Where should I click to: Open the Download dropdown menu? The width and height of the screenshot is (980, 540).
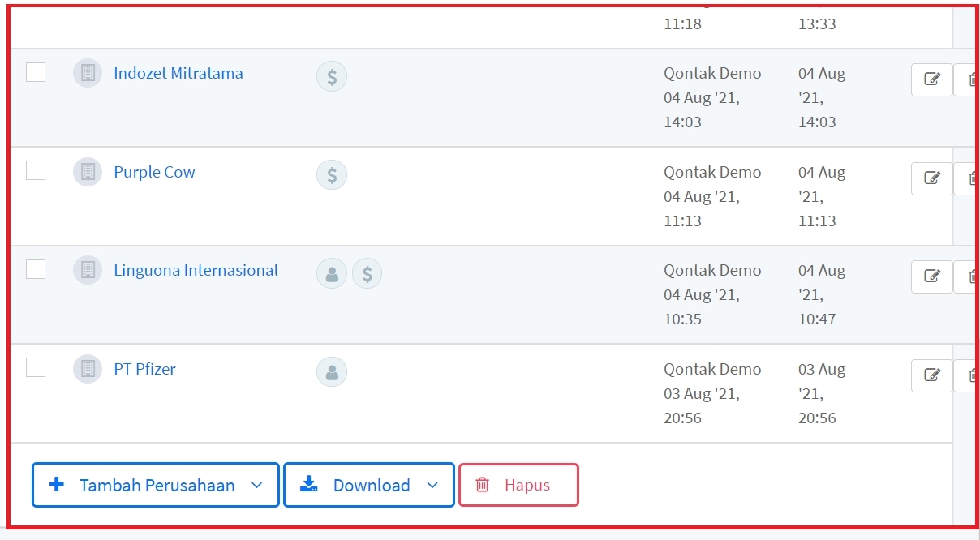pos(432,485)
